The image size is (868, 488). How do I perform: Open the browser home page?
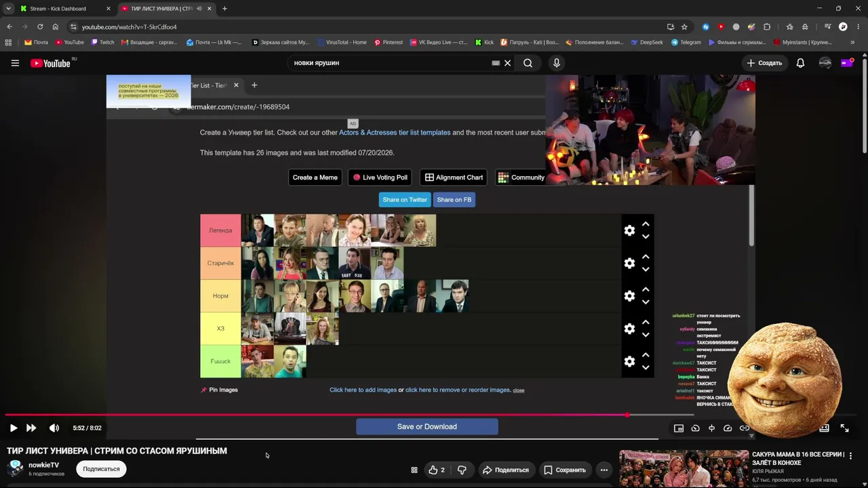click(x=56, y=27)
